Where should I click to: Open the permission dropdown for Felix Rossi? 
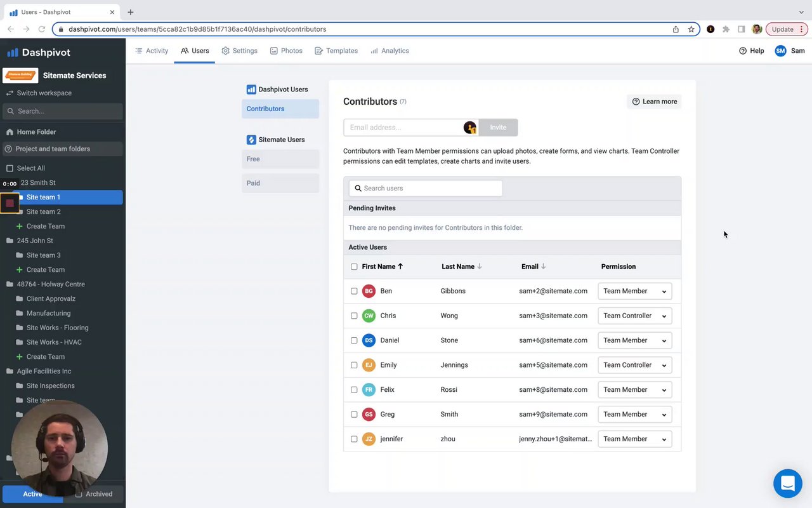point(634,390)
